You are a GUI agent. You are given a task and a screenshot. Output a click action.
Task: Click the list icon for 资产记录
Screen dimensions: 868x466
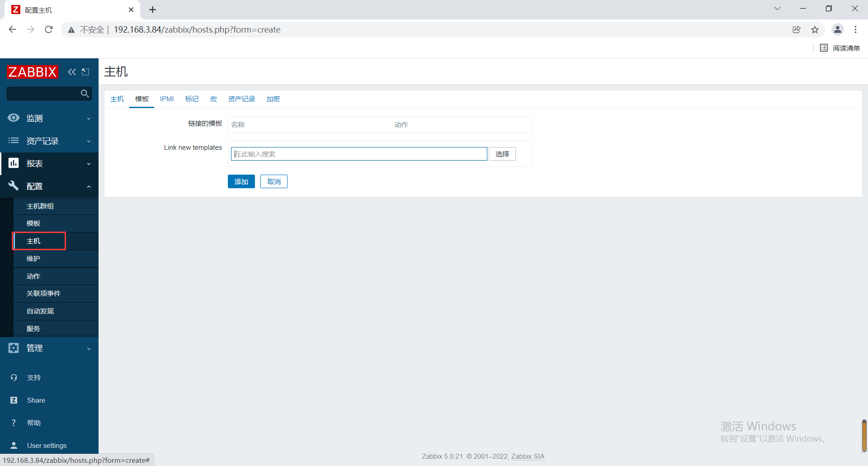click(x=14, y=141)
